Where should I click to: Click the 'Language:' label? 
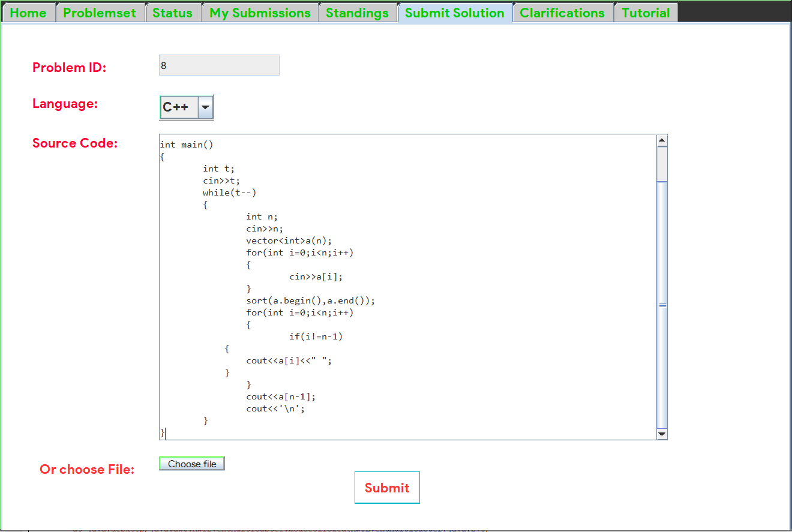[x=65, y=103]
